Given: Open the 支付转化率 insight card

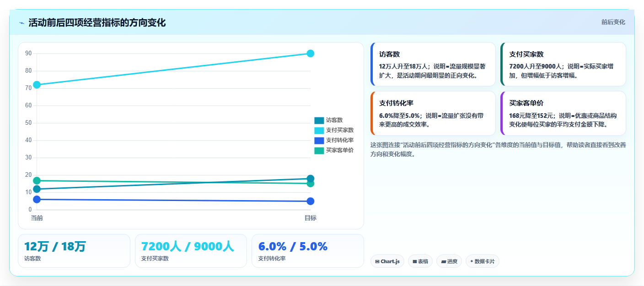Looking at the screenshot, I should point(433,113).
